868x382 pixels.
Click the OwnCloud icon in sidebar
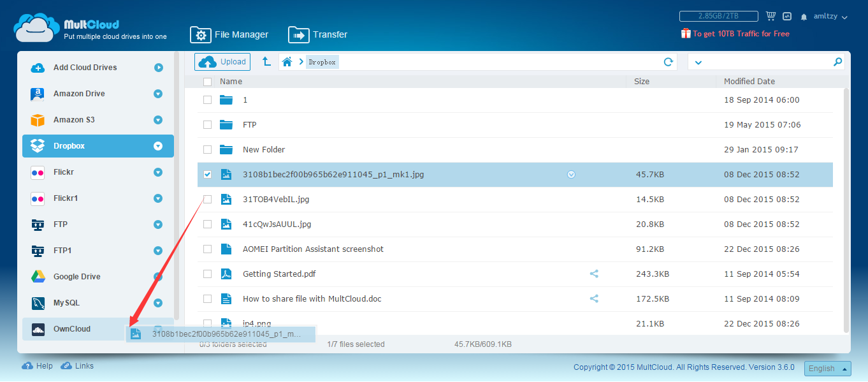38,329
